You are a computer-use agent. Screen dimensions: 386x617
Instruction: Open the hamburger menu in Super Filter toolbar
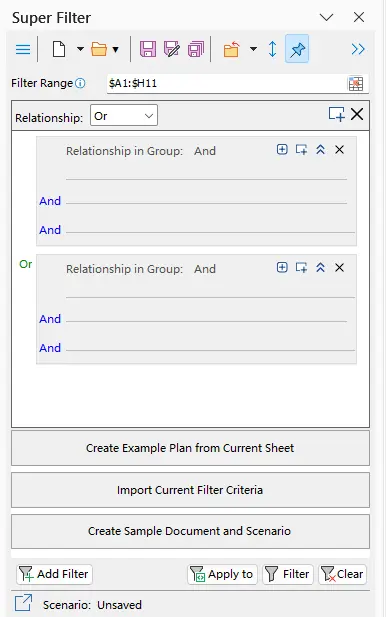pos(23,49)
